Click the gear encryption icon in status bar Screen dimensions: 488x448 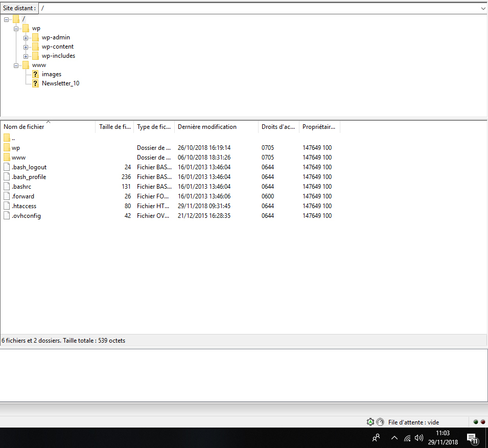[370, 422]
